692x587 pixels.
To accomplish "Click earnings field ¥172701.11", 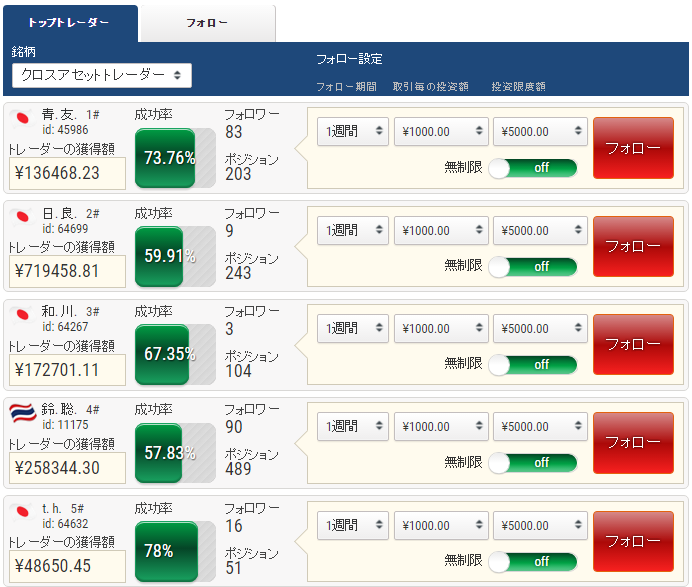I will click(67, 370).
